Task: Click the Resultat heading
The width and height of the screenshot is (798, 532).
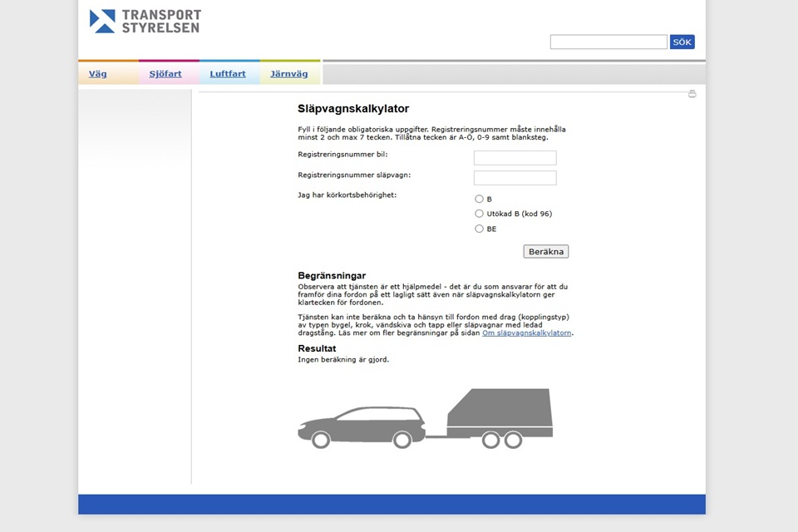Action: (x=317, y=349)
